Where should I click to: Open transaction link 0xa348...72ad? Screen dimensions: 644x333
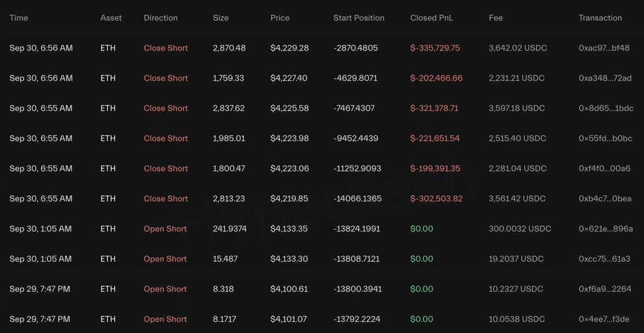pyautogui.click(x=604, y=78)
